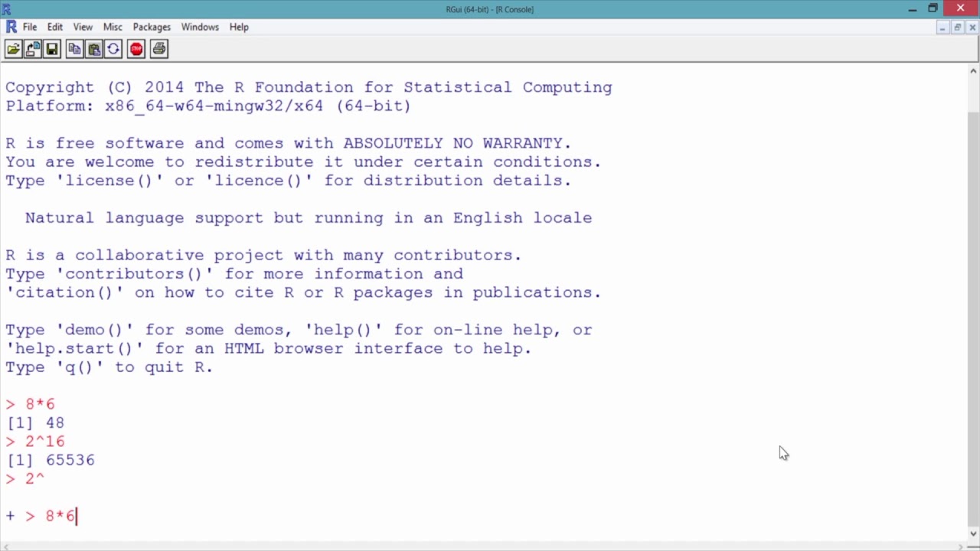Click the Copy and paste icon
Image resolution: width=980 pixels, height=551 pixels.
click(x=113, y=49)
